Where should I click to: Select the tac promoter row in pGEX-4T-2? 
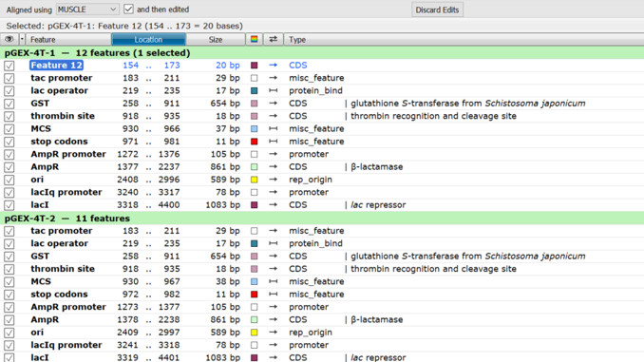point(322,231)
